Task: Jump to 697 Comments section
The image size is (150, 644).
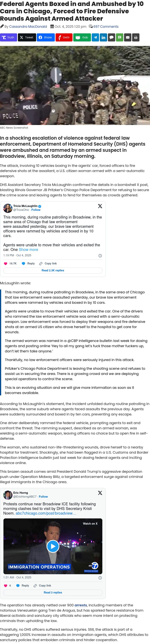Action: coord(106,26)
